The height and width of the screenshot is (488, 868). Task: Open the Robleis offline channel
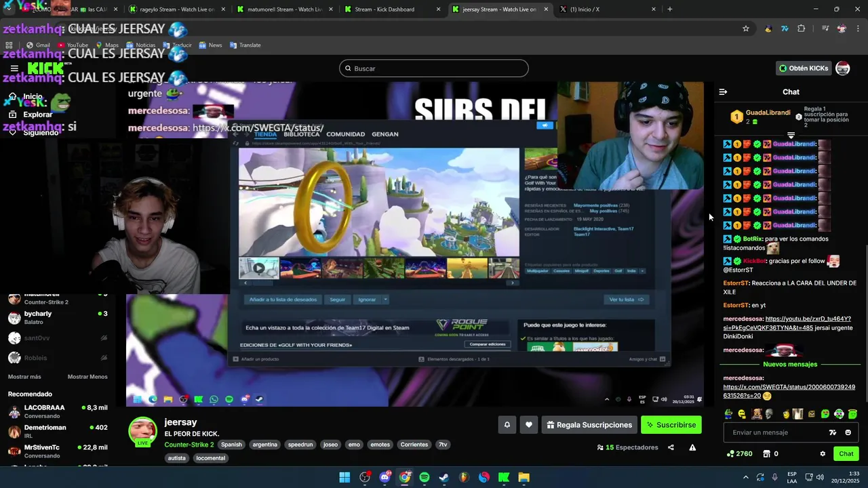[x=58, y=358]
